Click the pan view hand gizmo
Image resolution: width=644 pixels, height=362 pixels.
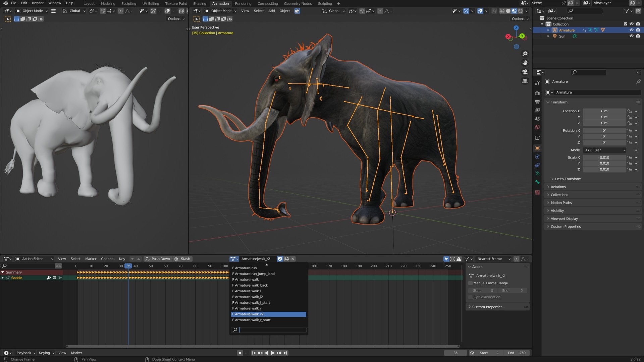pyautogui.click(x=525, y=63)
